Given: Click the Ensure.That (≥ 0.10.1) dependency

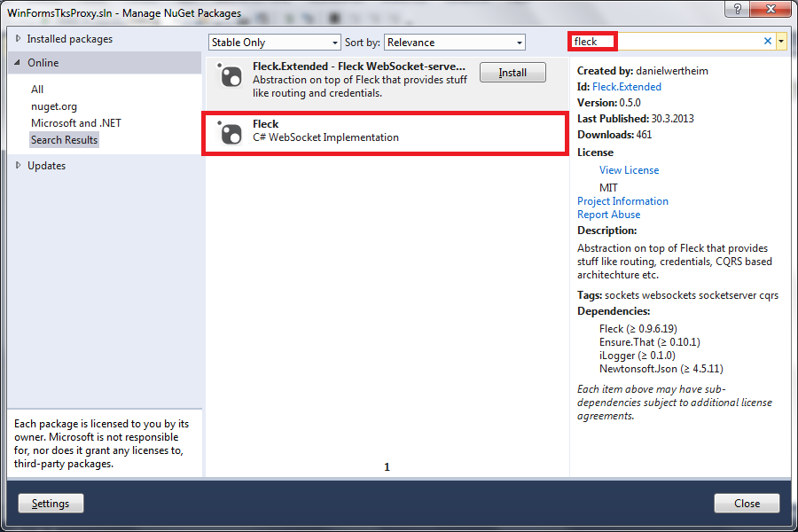Looking at the screenshot, I should coord(649,342).
